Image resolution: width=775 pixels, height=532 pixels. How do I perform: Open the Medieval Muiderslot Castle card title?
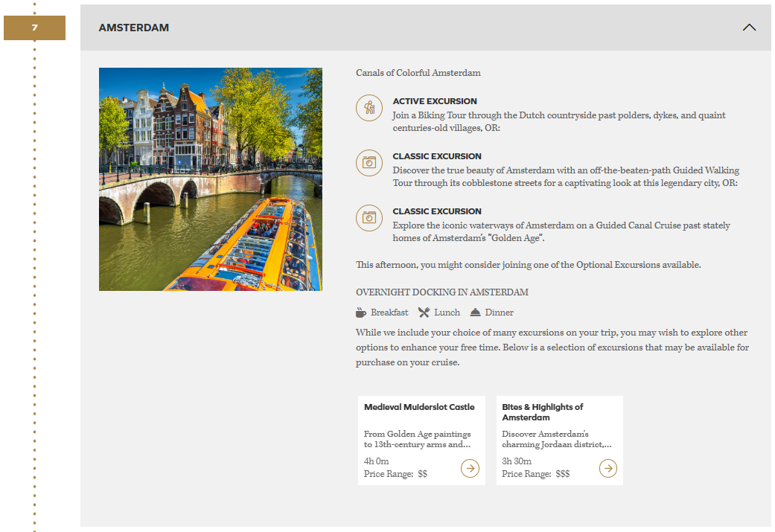(x=419, y=407)
